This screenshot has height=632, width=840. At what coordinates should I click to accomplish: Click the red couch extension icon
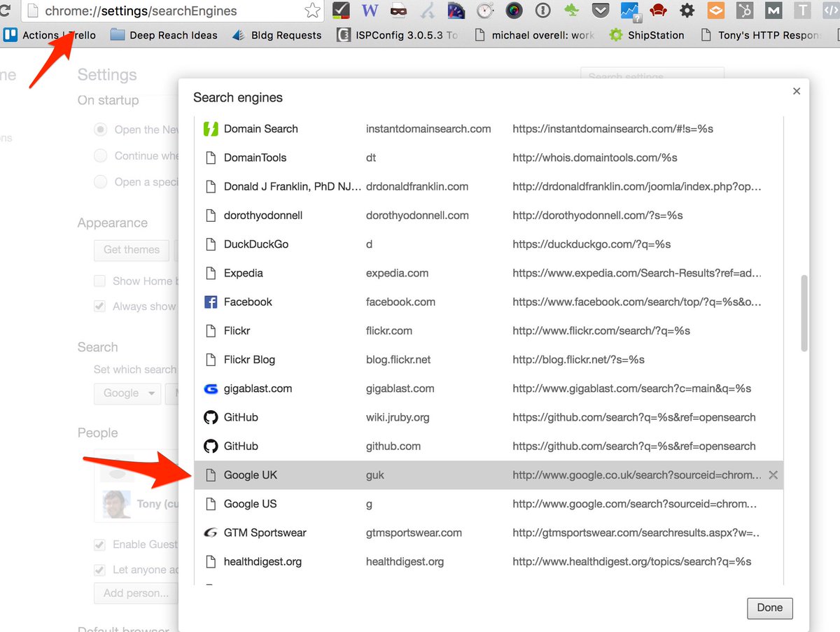click(x=659, y=10)
